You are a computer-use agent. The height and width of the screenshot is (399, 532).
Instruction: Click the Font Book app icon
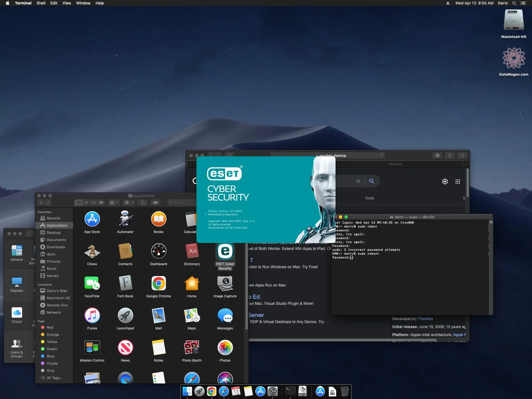click(x=125, y=283)
